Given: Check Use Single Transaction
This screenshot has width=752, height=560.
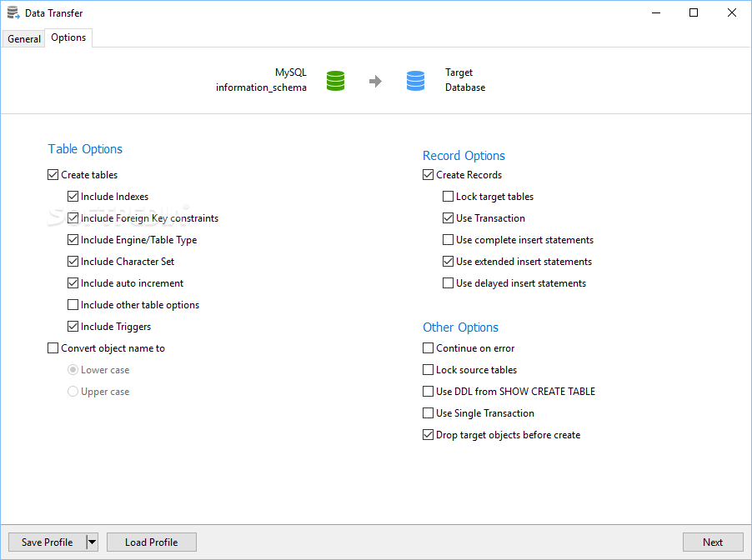Looking at the screenshot, I should (428, 412).
